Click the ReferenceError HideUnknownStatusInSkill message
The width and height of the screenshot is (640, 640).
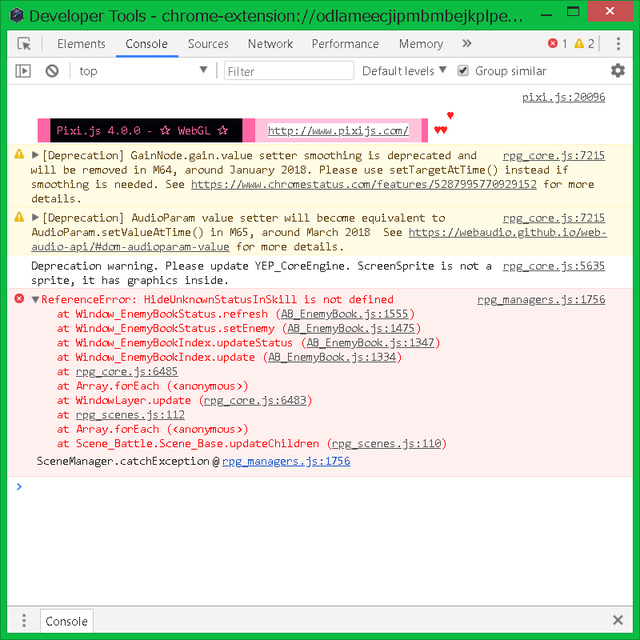pos(217,300)
